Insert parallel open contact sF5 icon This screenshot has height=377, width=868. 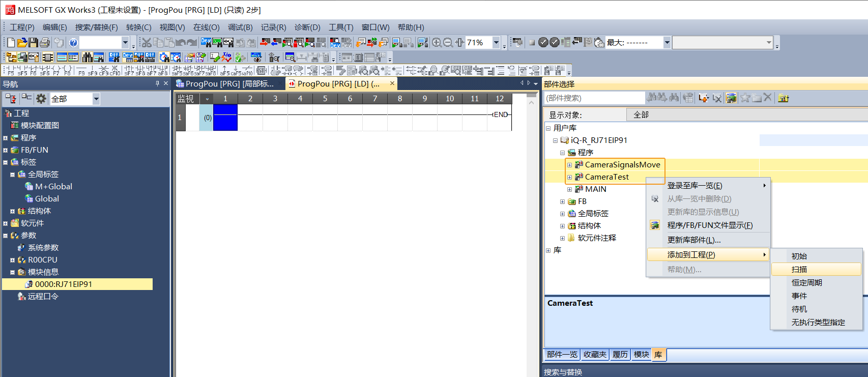[x=22, y=70]
